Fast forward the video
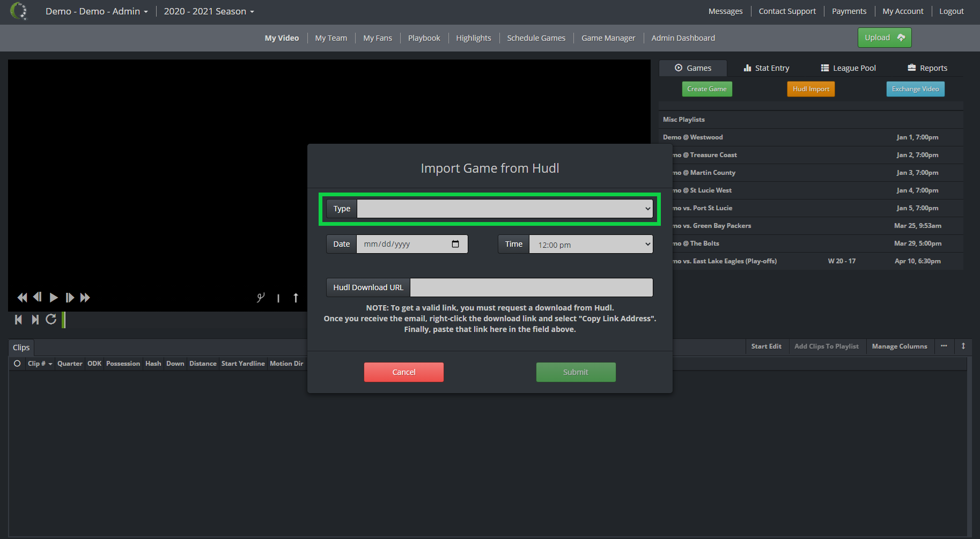Viewport: 980px width, 539px height. [85, 298]
